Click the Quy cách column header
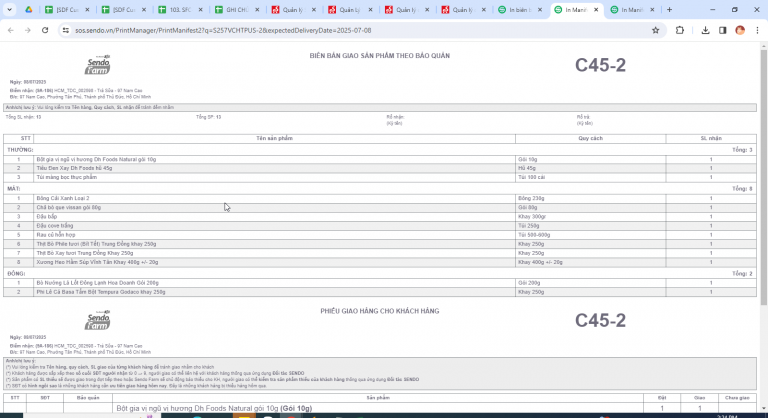This screenshot has width=768, height=418. tap(591, 139)
